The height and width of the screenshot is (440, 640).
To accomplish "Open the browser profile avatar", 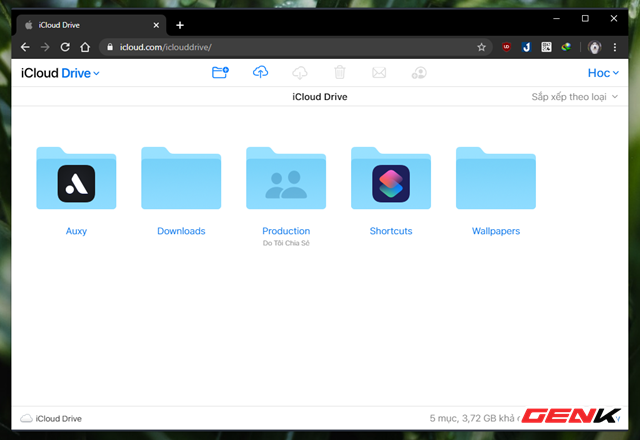I will tap(595, 47).
